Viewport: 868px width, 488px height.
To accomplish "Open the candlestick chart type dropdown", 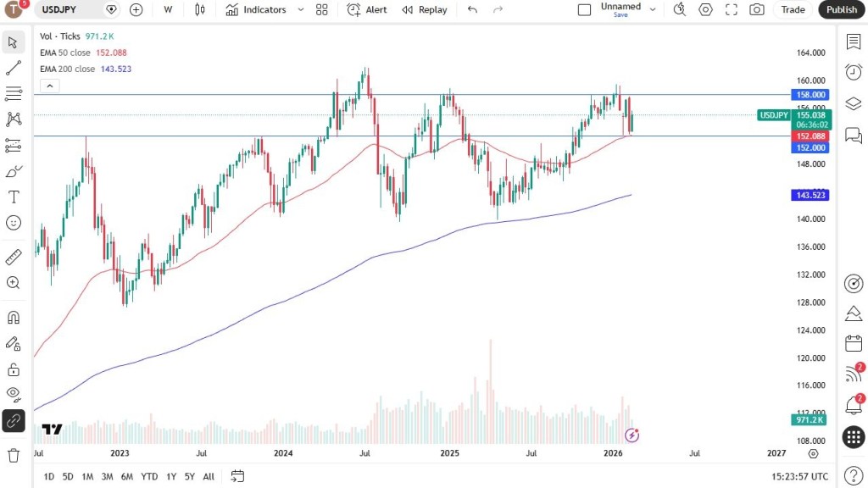I will click(x=200, y=10).
